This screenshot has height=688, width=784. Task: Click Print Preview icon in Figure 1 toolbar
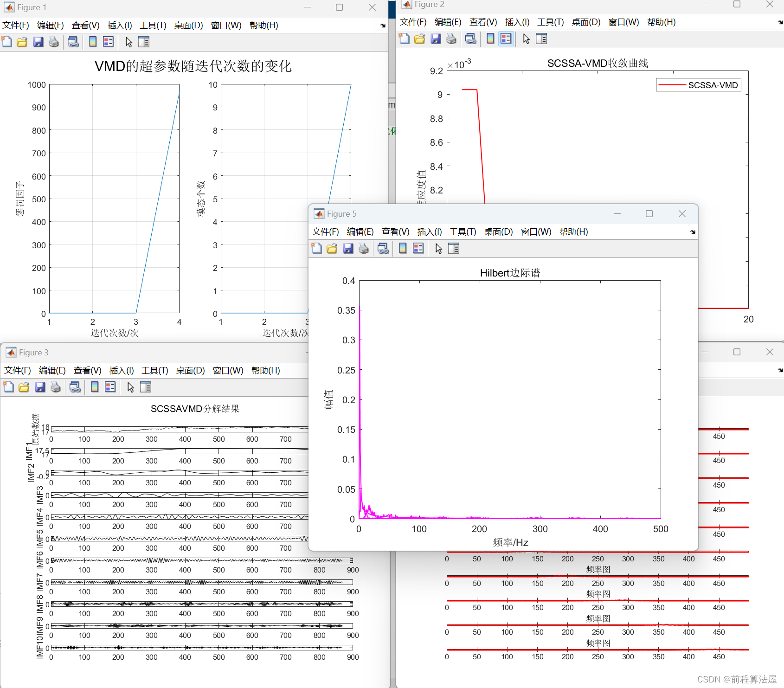coord(73,42)
